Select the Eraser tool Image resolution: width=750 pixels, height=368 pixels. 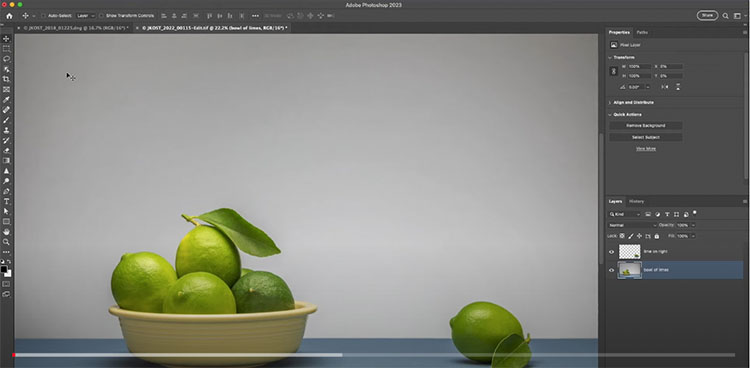click(6, 150)
